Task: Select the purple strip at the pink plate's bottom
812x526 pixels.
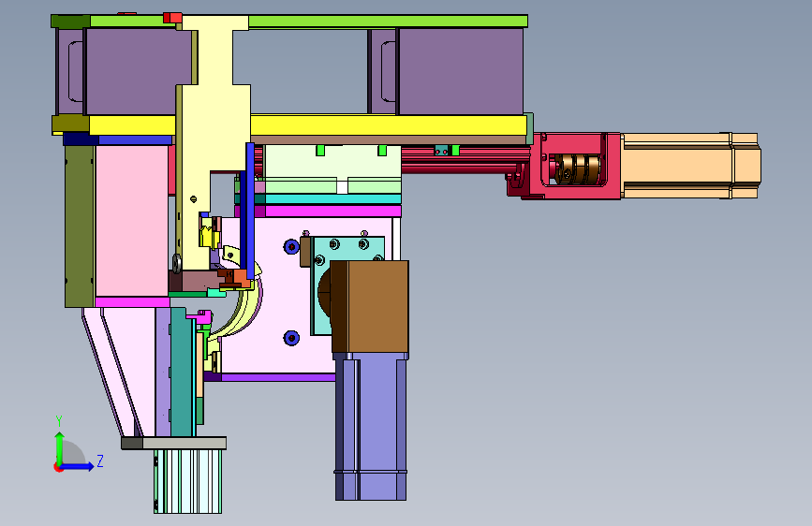Action: click(x=270, y=377)
